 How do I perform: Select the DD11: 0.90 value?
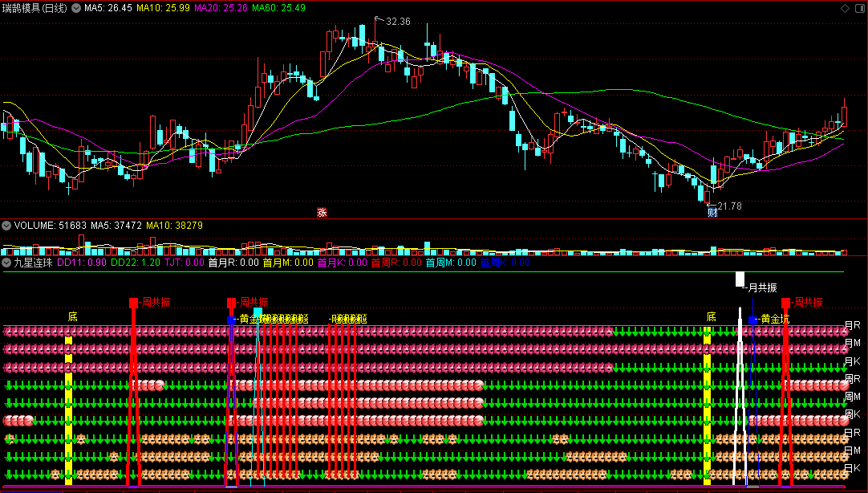point(82,263)
